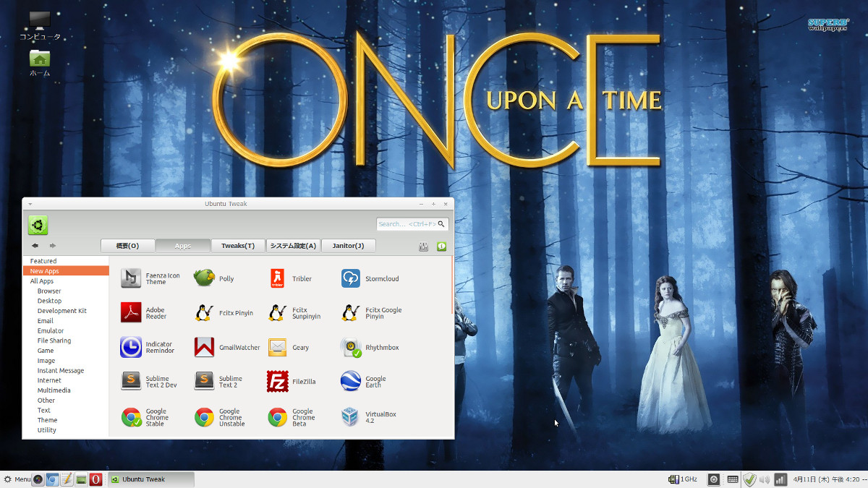This screenshot has height=488, width=868.
Task: Open the volume speaker icon in tray
Action: [x=765, y=479]
